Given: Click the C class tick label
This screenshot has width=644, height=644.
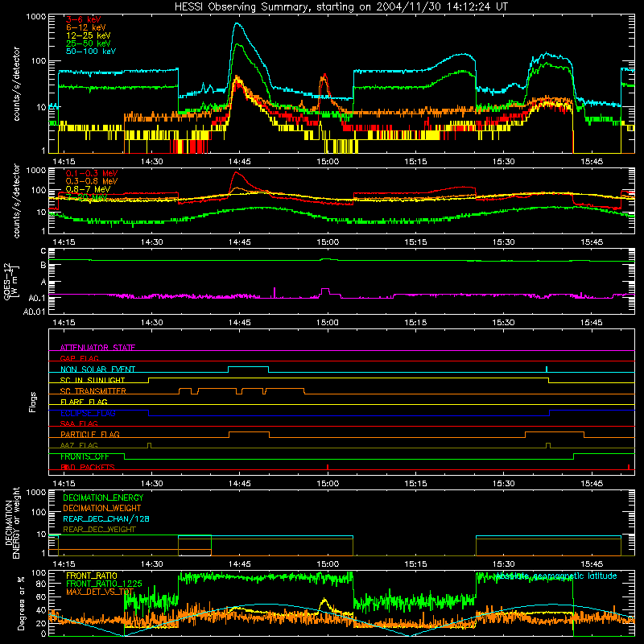Looking at the screenshot, I should pyautogui.click(x=43, y=251).
